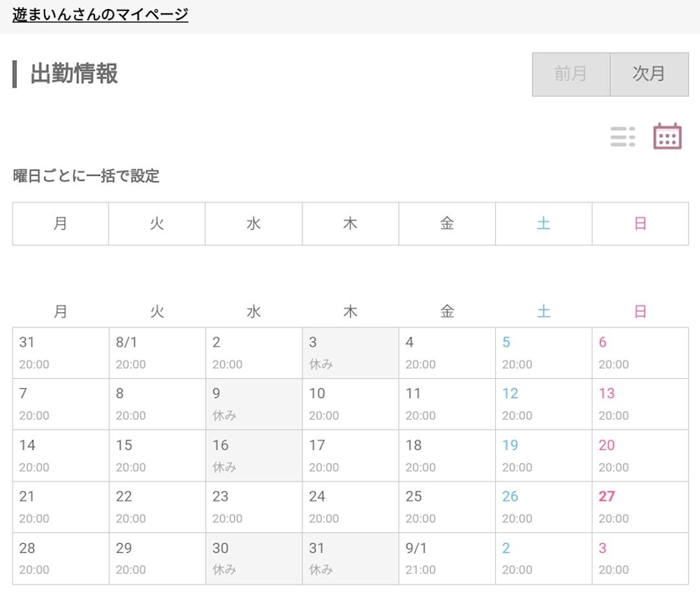
Task: Select 火 in weekday bulk settings
Action: tap(157, 223)
